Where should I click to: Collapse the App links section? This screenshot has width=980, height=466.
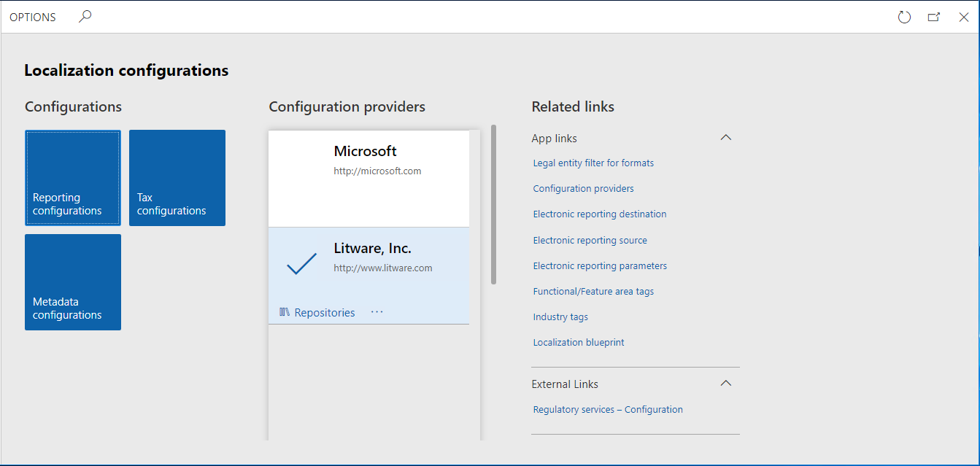(x=725, y=136)
